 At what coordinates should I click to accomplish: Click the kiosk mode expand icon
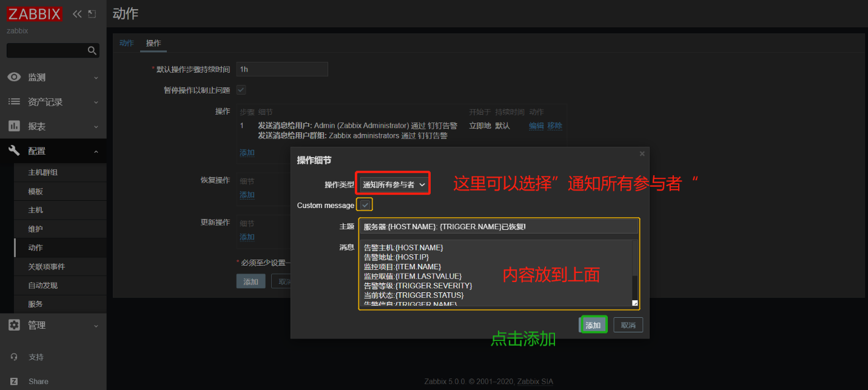coord(92,13)
